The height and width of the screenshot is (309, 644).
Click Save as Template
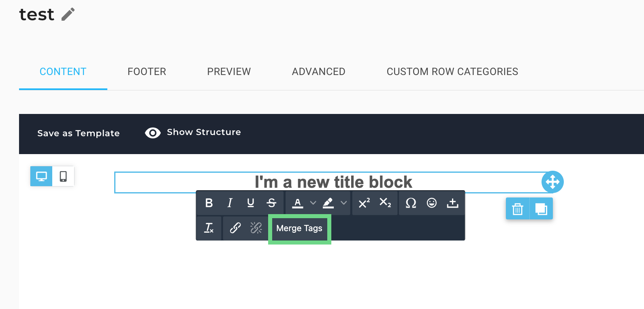pyautogui.click(x=79, y=133)
